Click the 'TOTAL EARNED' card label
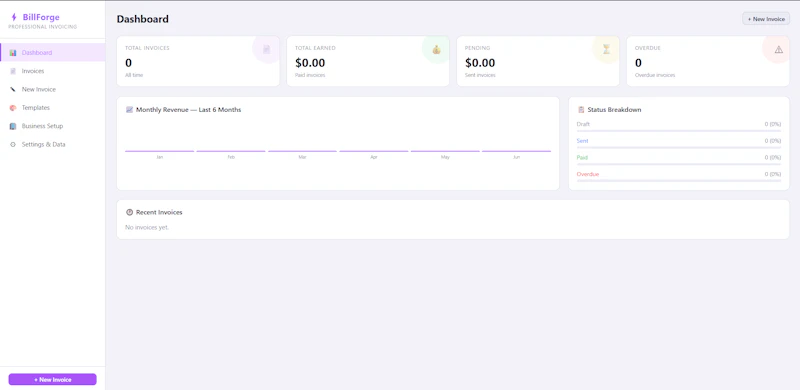 [x=315, y=48]
